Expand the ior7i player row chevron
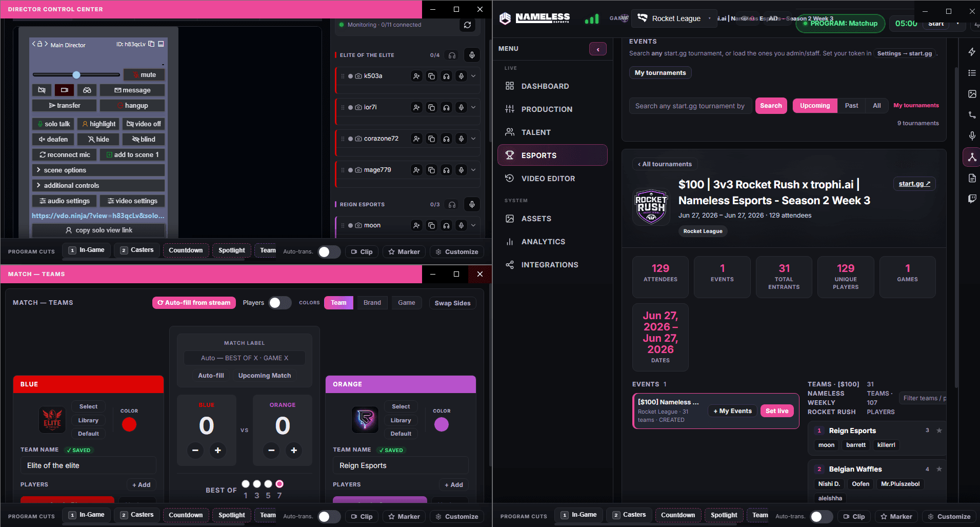 [473, 107]
